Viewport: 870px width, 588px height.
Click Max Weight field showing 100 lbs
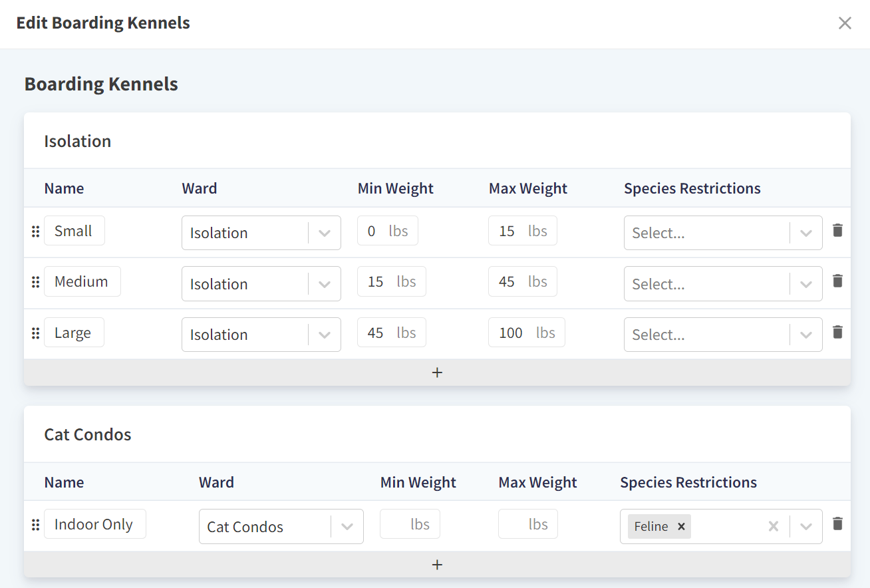click(511, 333)
